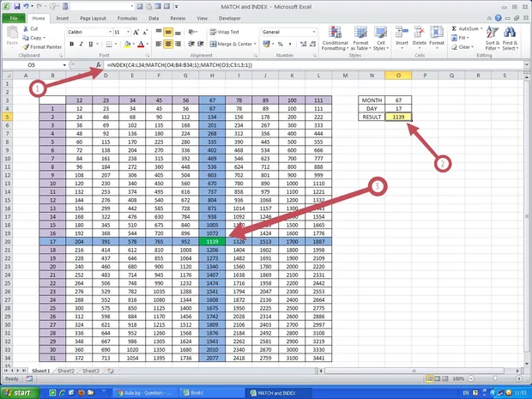Click Merge & Center button
This screenshot has height=399, width=532.
coord(231,44)
